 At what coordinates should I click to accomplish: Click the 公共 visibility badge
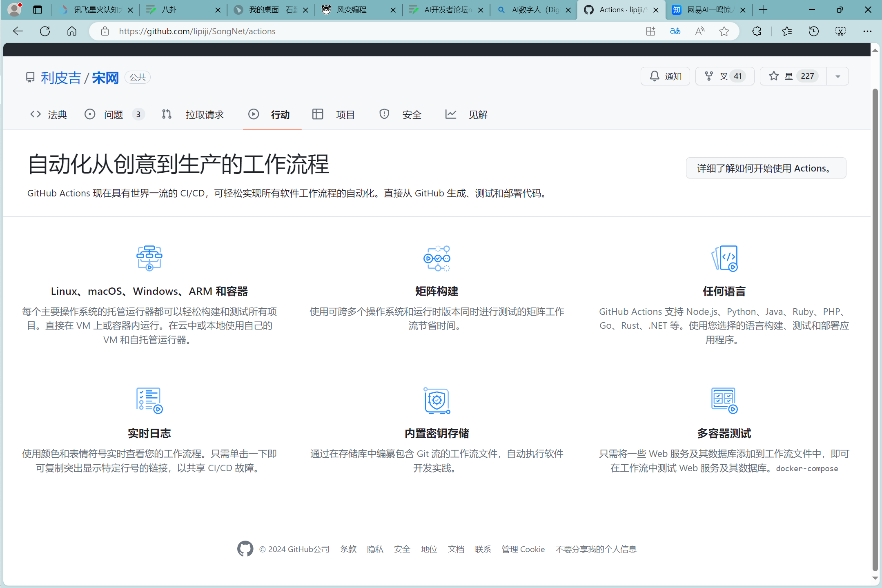point(138,77)
